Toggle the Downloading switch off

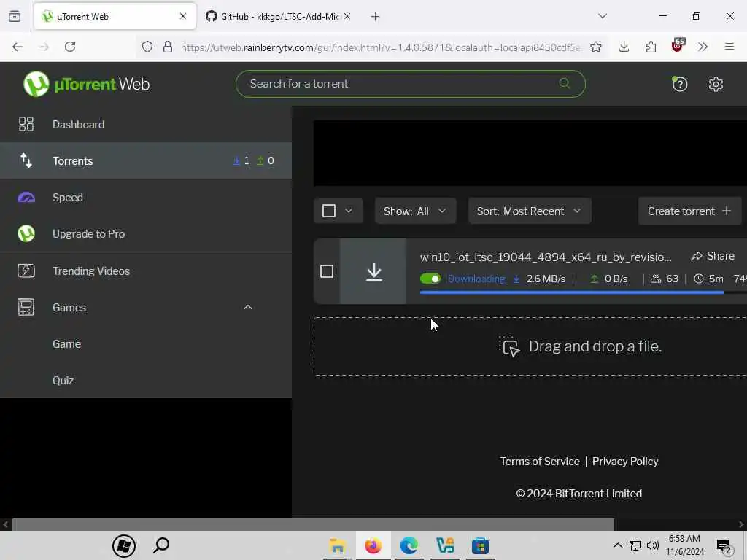point(430,279)
